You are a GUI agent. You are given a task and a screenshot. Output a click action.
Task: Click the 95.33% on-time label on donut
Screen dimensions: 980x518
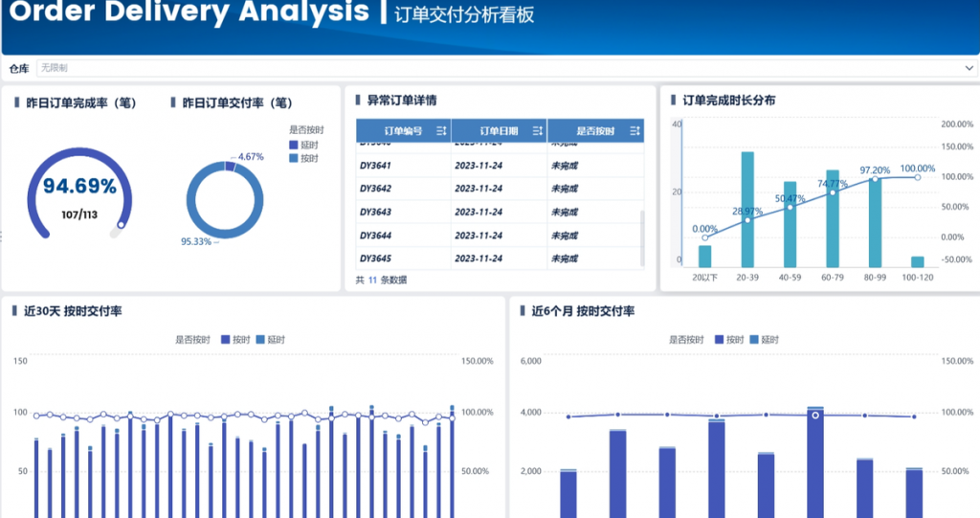click(x=196, y=241)
